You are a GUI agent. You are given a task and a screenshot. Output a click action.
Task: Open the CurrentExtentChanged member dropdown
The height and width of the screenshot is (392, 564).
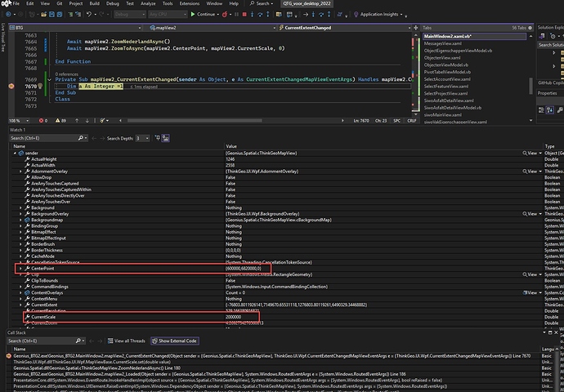(x=345, y=28)
